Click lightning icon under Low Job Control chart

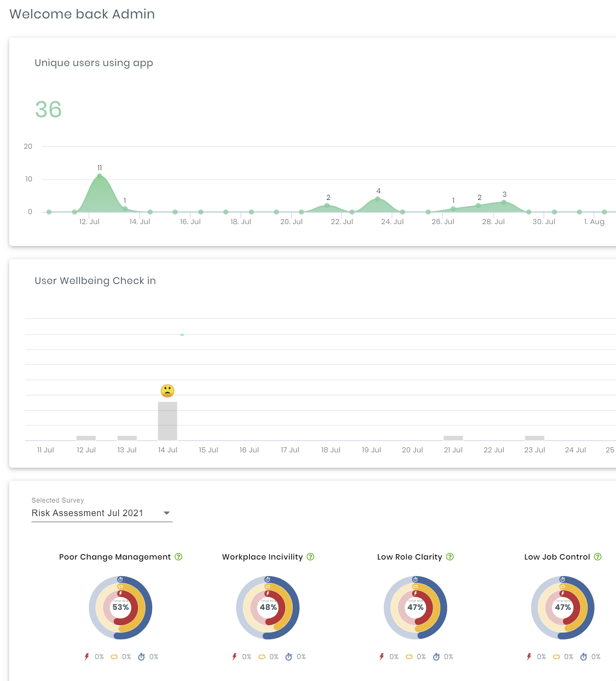(529, 657)
